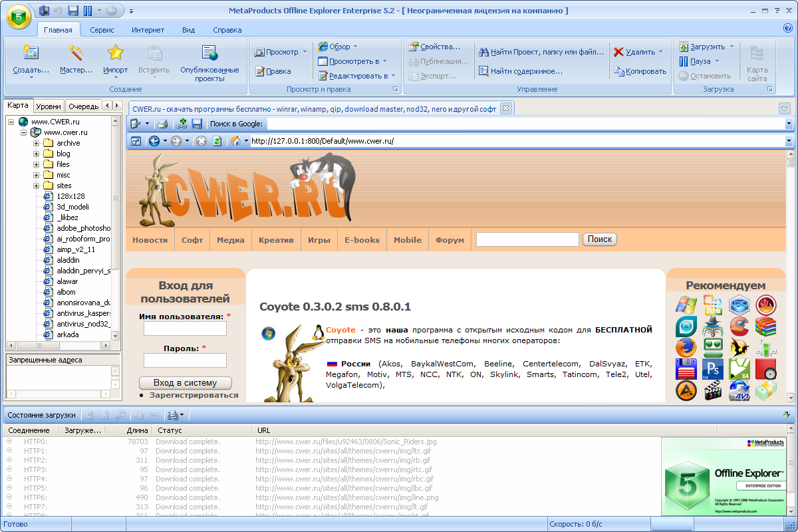The width and height of the screenshot is (798, 532).
Task: Select the adobe_photosho file in tree
Action: (84, 228)
